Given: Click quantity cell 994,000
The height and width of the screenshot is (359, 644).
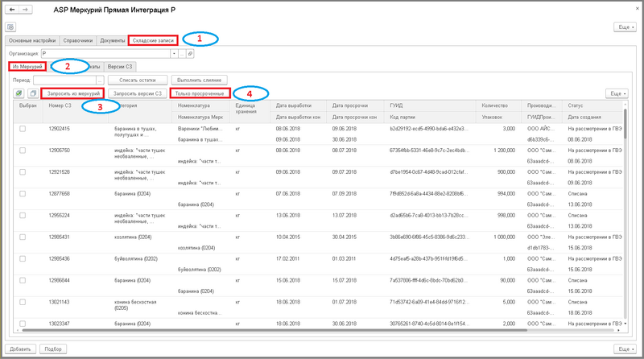Looking at the screenshot, I should point(506,193).
